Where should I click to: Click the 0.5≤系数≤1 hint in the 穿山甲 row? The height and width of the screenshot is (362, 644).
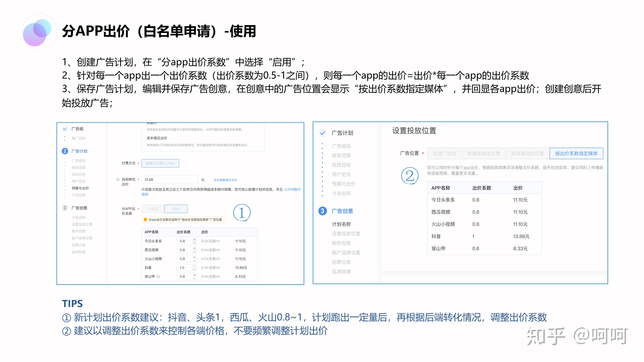(x=210, y=277)
